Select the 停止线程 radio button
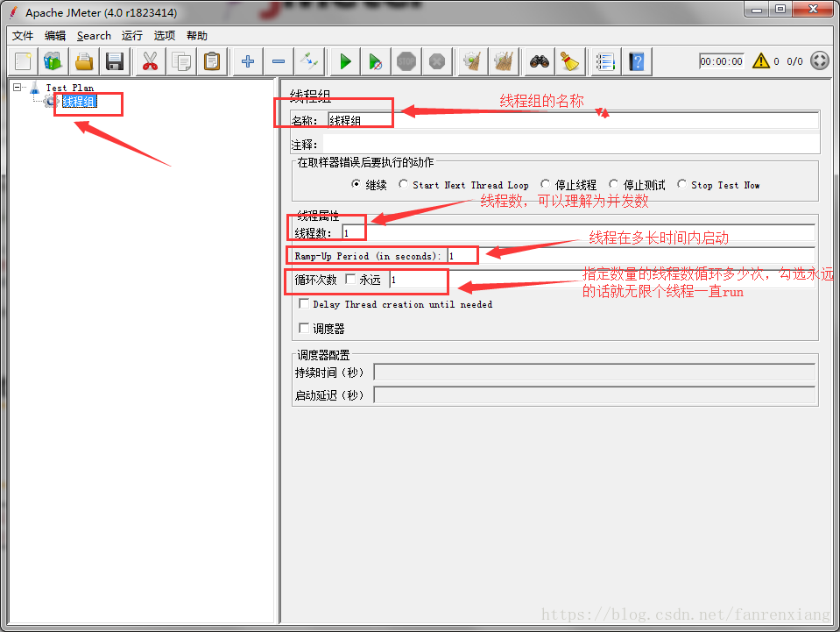This screenshot has height=632, width=840. (x=545, y=184)
